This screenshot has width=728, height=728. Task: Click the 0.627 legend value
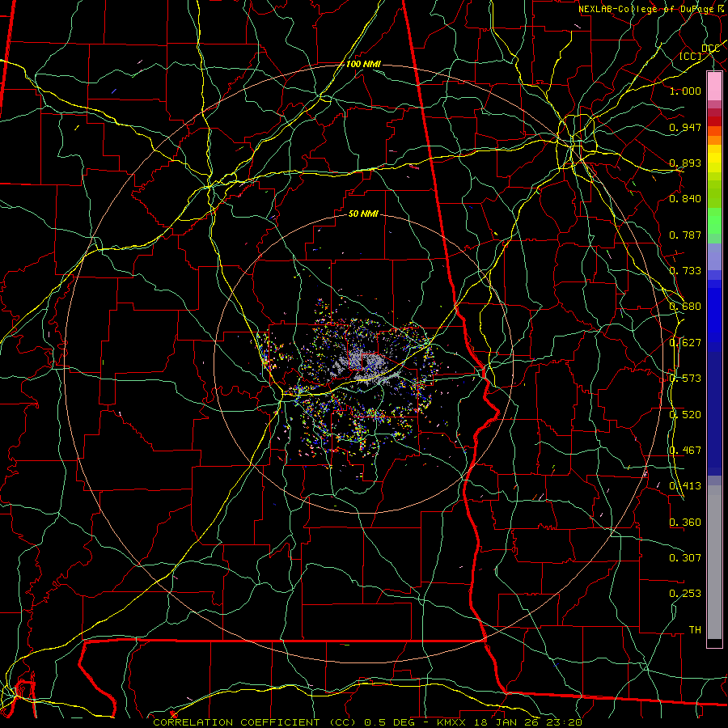685,343
